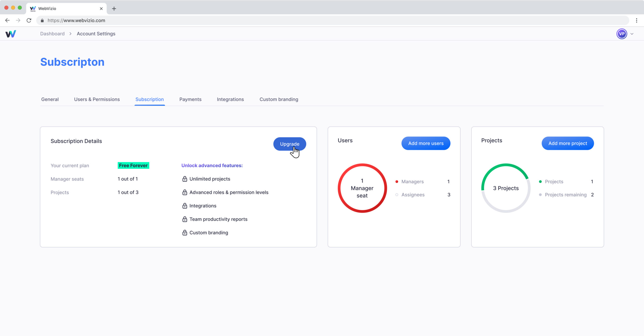Open the Users & Permissions tab
The image size is (644, 336).
tap(97, 99)
